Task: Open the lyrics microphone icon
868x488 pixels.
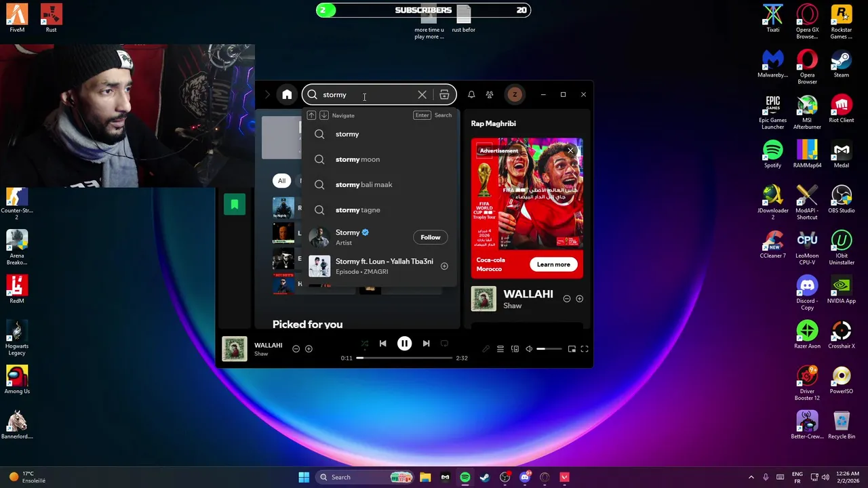Action: [486, 349]
